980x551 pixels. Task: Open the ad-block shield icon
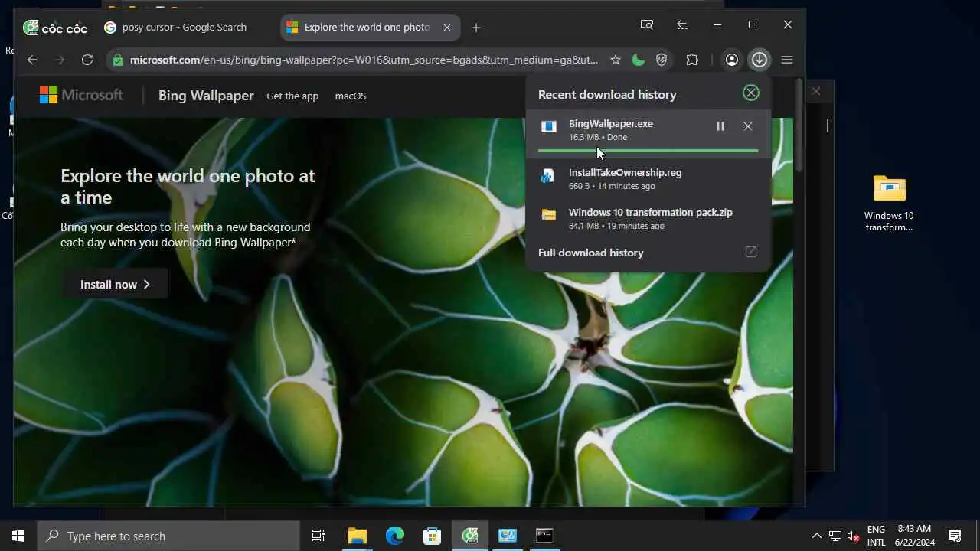pos(662,60)
